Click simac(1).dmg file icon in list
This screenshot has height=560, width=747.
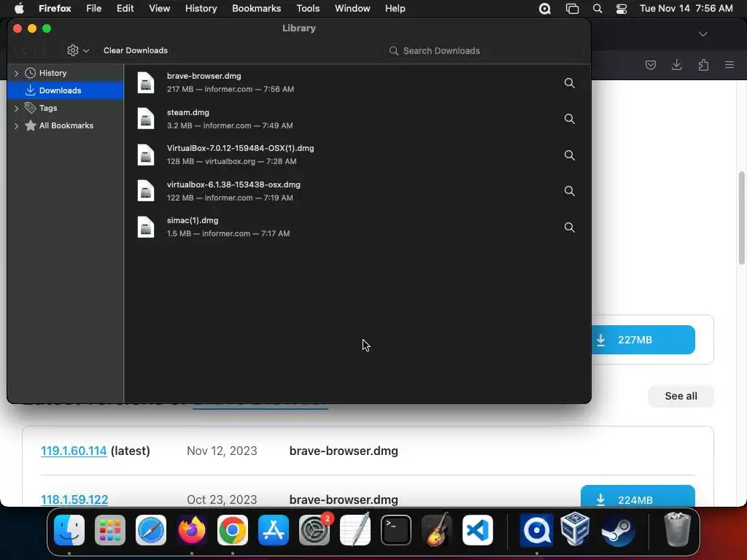coord(146,227)
